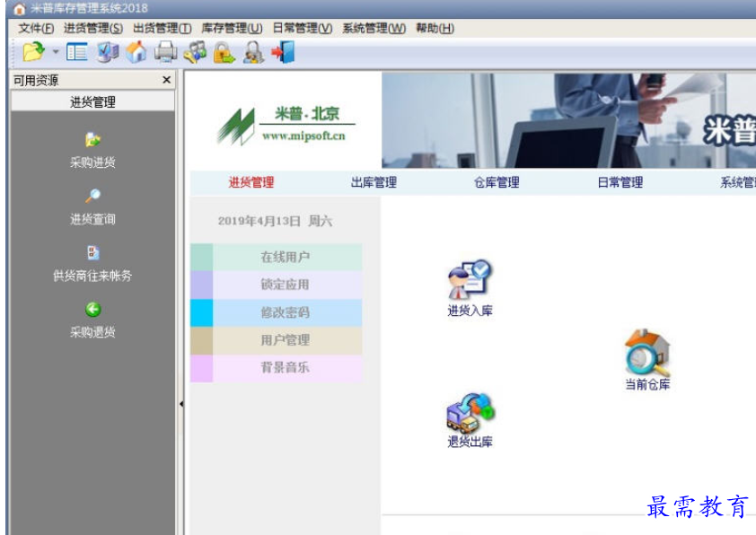Image resolution: width=756 pixels, height=535 pixels.
Task: Switch to the 出库管理 tab
Action: [x=374, y=182]
